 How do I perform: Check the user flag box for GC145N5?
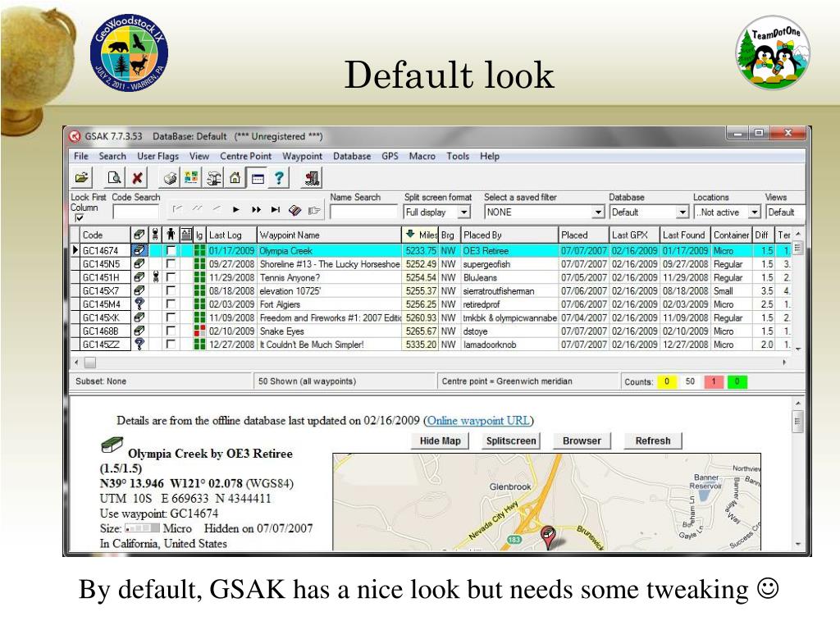[x=171, y=263]
